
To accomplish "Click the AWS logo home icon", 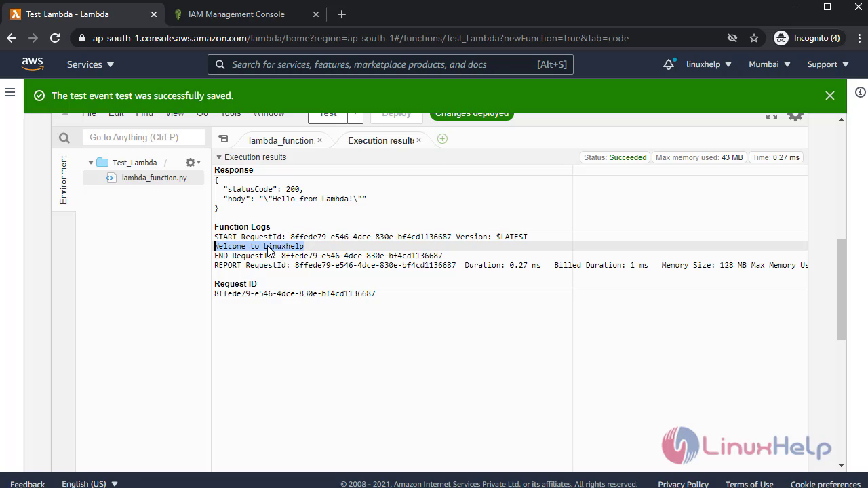I will 32,64.
